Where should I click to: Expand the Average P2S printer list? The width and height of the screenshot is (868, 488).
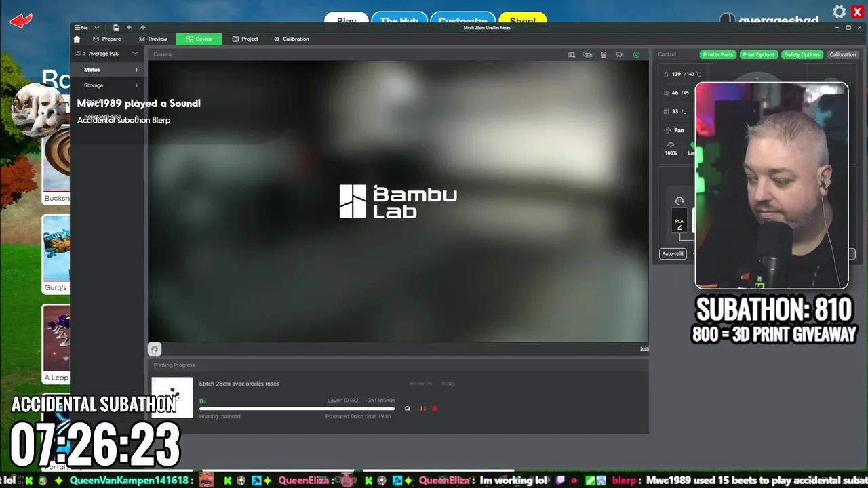tap(84, 54)
